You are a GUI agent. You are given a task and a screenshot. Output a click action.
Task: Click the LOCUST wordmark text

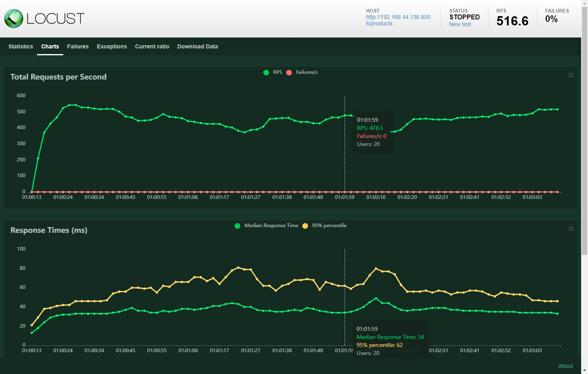pyautogui.click(x=56, y=19)
